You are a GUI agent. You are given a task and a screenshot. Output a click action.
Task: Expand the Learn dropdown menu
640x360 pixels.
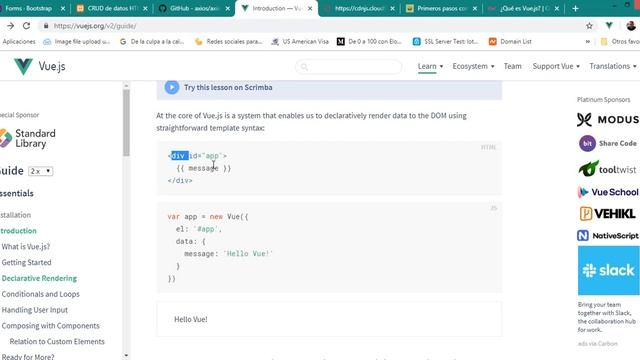(x=430, y=66)
